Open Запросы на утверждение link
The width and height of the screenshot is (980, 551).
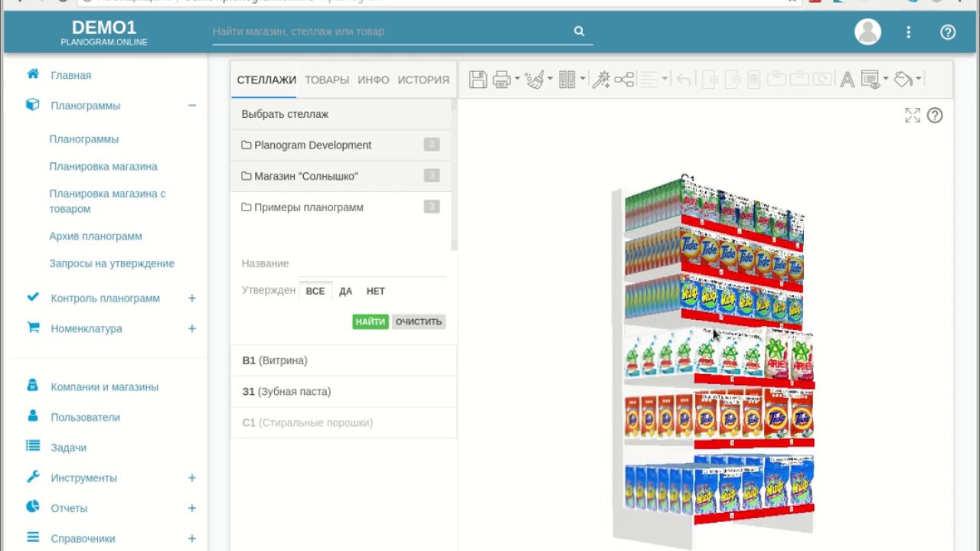coord(112,263)
